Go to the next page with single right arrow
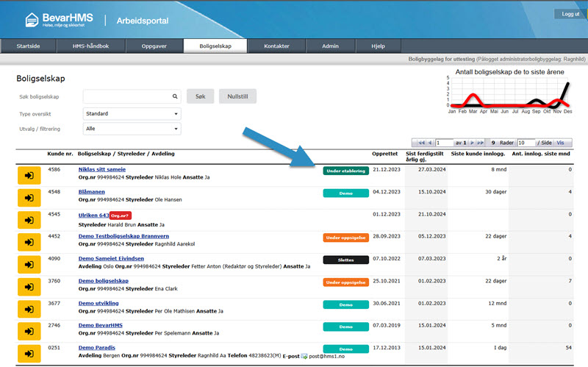 tap(471, 143)
